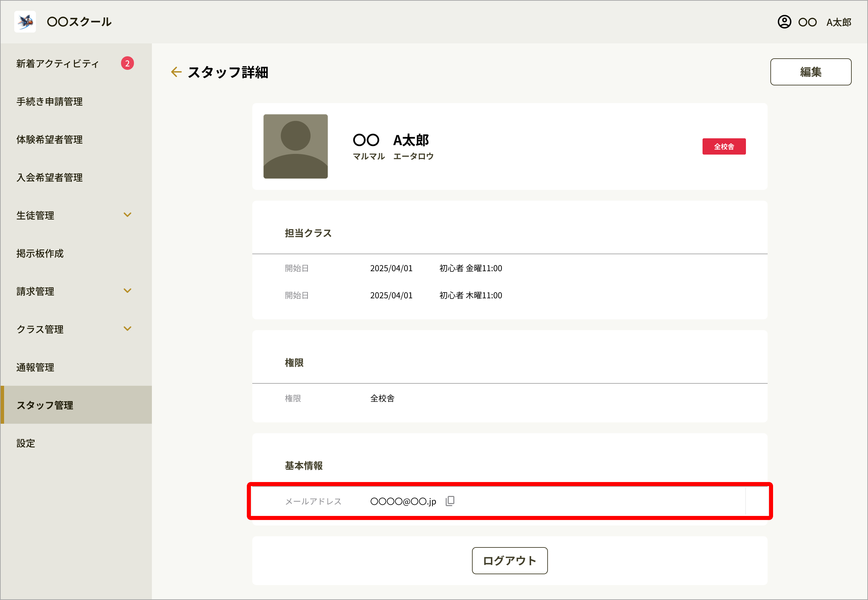Click the red notification badge showing 2

click(x=127, y=63)
